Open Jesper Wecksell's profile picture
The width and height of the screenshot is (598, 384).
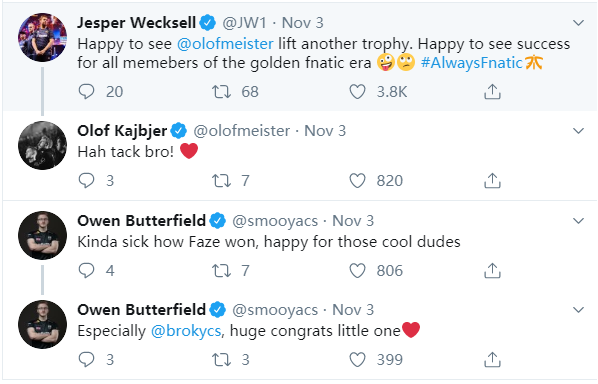coord(42,37)
